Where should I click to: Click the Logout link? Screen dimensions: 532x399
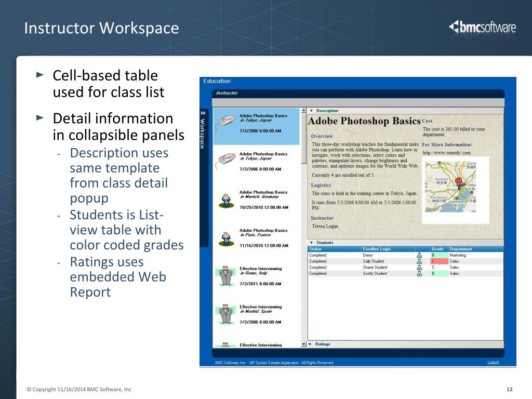tap(494, 362)
